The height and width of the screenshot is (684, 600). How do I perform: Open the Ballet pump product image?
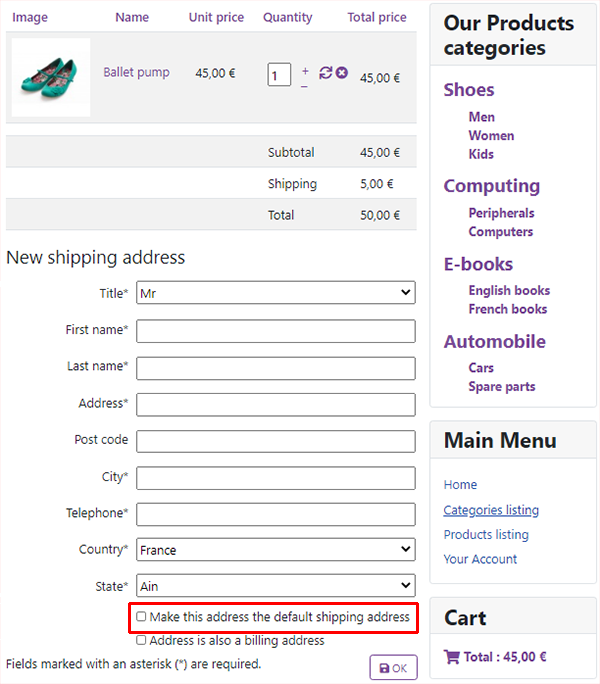coord(51,77)
